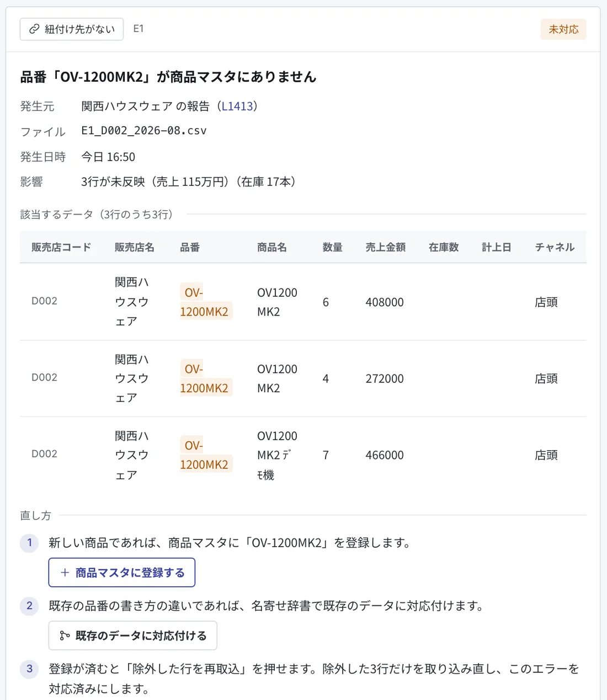The height and width of the screenshot is (700, 607).
Task: Click quantity 4 in the second row
Action: point(326,379)
